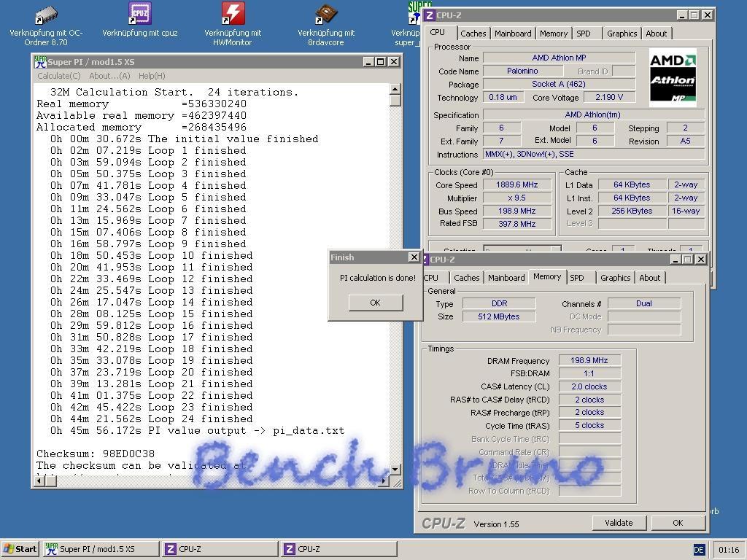Screen dimensions: 747x560
Task: Click left arrow of Super PI horizontal scrollbar
Action: [x=39, y=481]
